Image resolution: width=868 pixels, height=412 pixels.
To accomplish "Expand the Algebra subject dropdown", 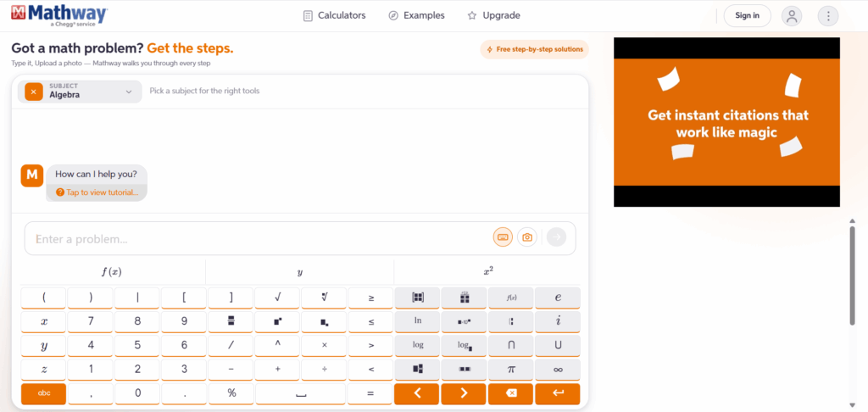I will (80, 92).
